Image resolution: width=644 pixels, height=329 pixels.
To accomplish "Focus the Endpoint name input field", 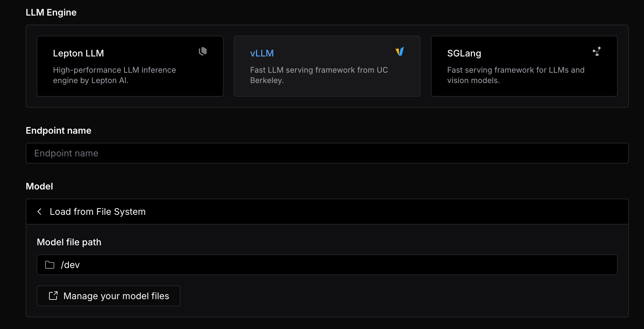I will click(327, 153).
